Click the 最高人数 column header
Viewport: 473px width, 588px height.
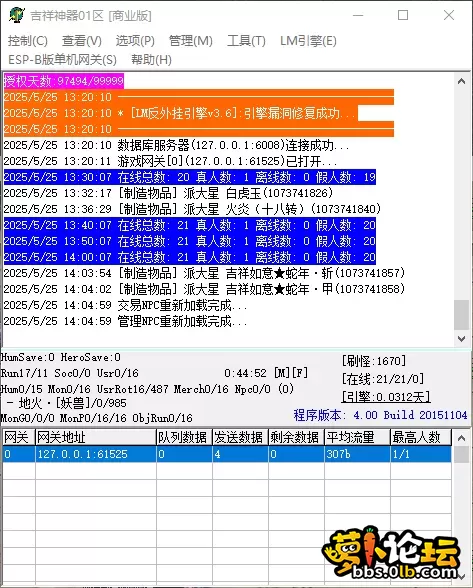pos(421,437)
